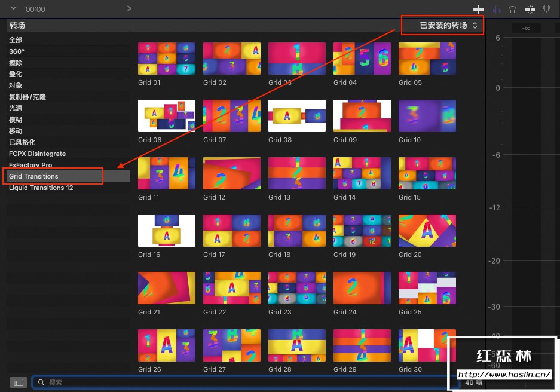
Task: Select the Grid 22 transition thumbnail
Action: pyautogui.click(x=232, y=288)
